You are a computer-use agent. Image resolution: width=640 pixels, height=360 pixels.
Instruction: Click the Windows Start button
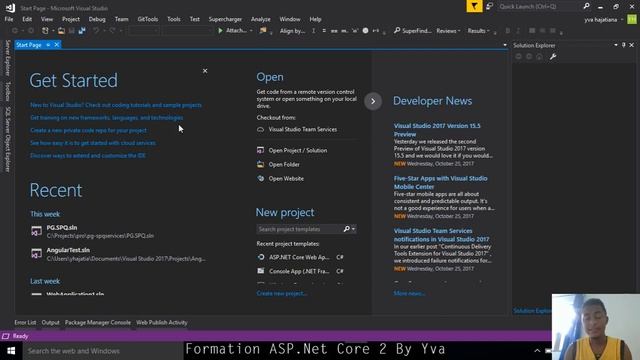(11, 351)
